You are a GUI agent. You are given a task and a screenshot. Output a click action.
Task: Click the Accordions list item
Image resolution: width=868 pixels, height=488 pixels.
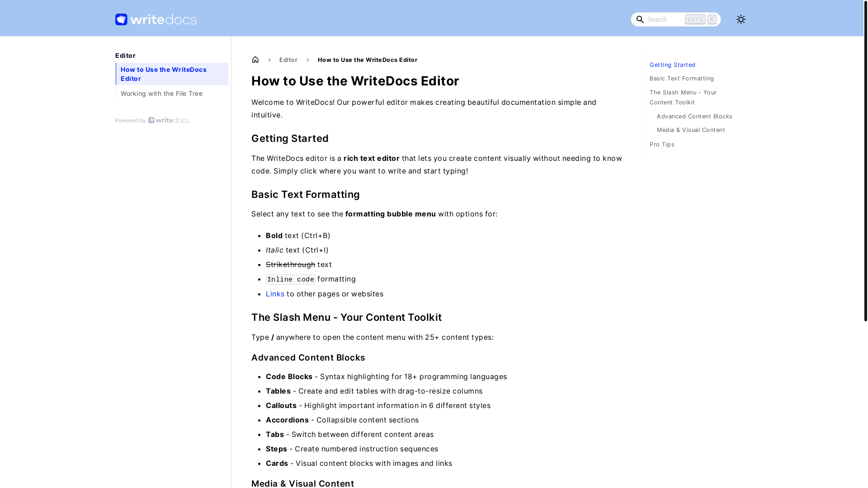point(342,420)
